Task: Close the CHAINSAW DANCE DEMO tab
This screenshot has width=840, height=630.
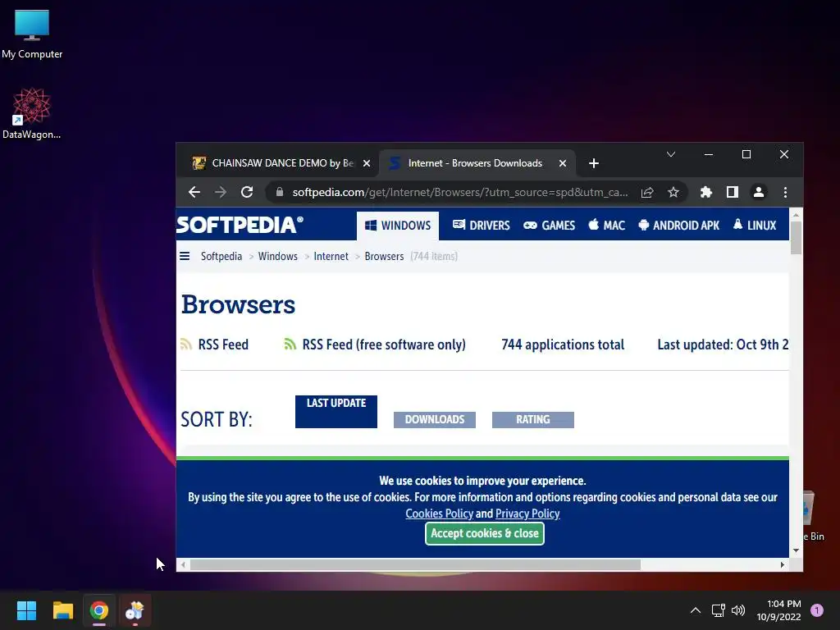Action: tap(367, 163)
